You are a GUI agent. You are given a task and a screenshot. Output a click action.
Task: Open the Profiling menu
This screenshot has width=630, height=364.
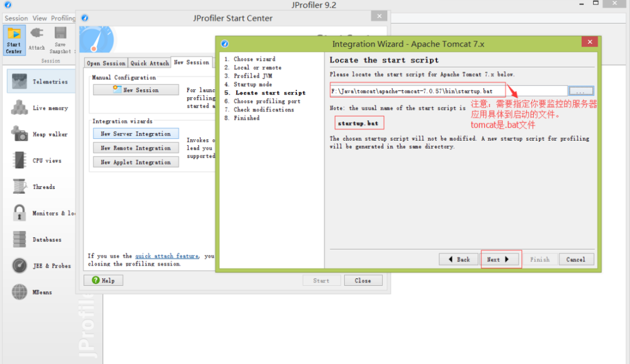62,18
